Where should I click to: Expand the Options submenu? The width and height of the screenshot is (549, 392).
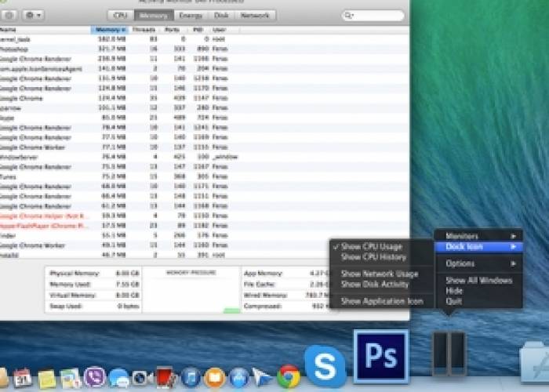point(479,263)
